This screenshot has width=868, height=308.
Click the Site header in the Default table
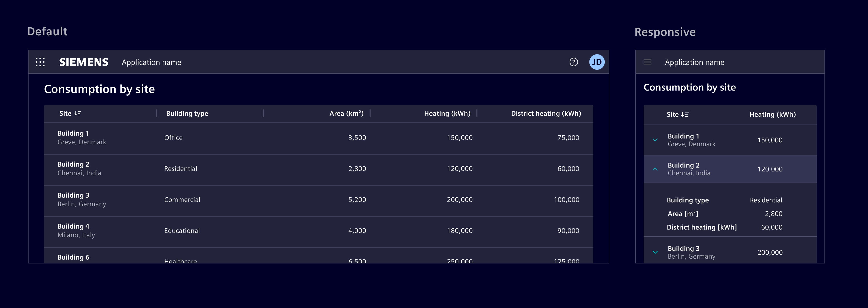(65, 114)
